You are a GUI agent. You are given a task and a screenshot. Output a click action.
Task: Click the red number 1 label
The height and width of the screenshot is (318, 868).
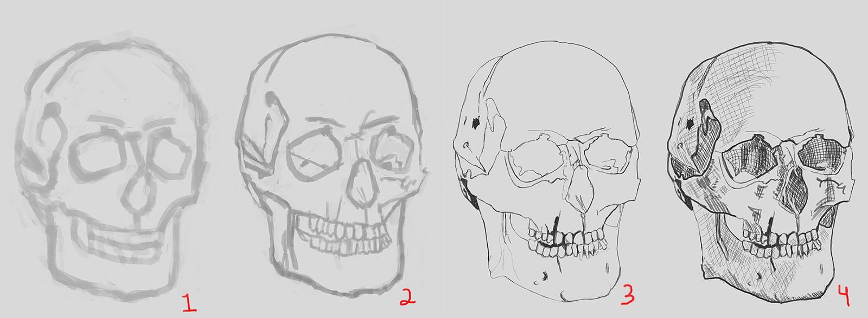pos(189,301)
